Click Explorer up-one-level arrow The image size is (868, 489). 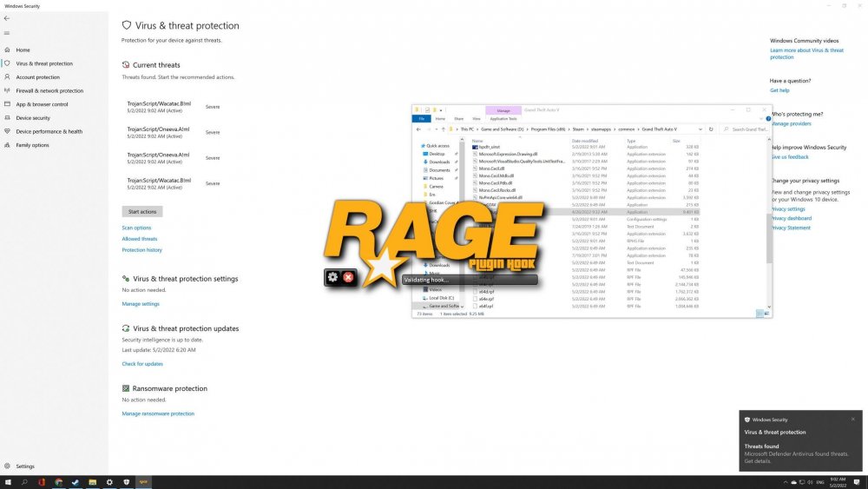pos(444,129)
